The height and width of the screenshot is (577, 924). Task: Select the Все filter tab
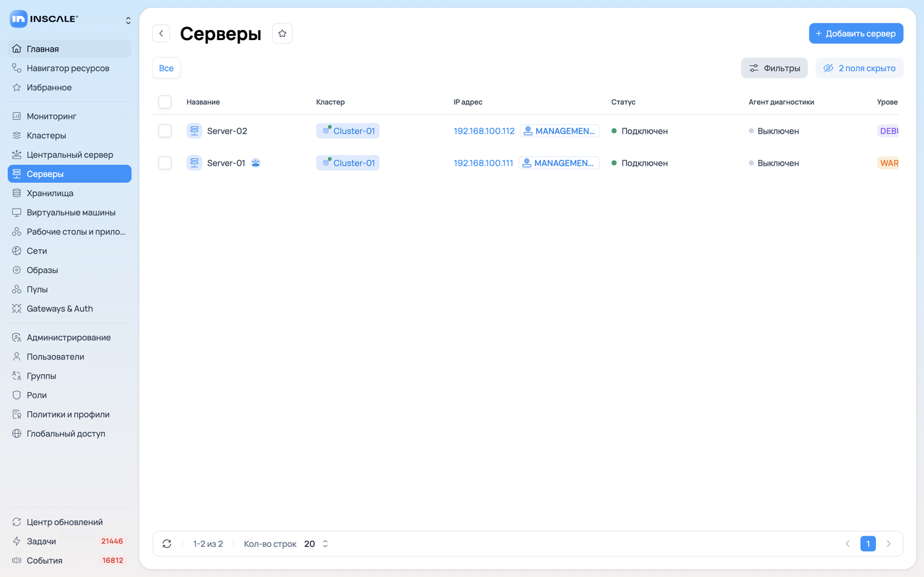click(166, 68)
